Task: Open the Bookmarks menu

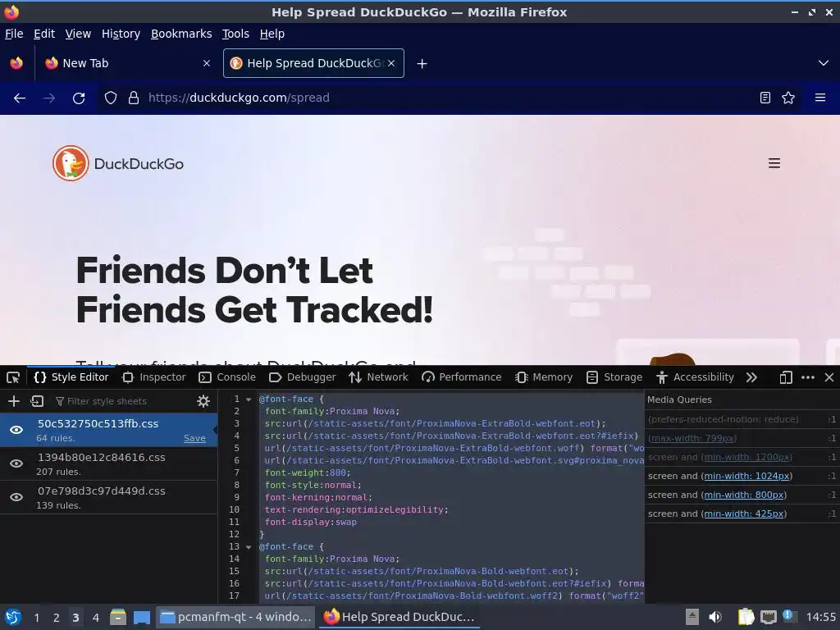Action: (181, 34)
